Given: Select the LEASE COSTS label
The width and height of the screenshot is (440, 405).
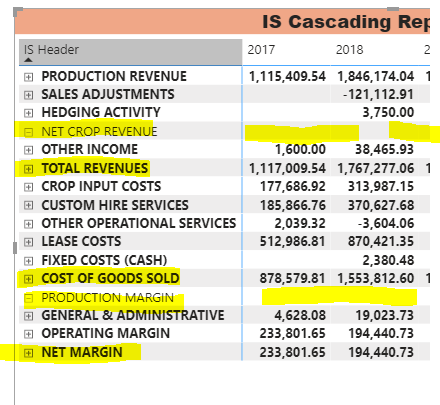Looking at the screenshot, I should coord(81,241).
